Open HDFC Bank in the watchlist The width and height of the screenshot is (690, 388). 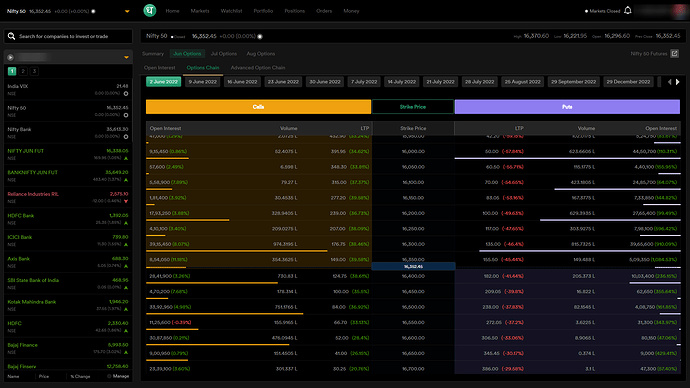point(68,219)
